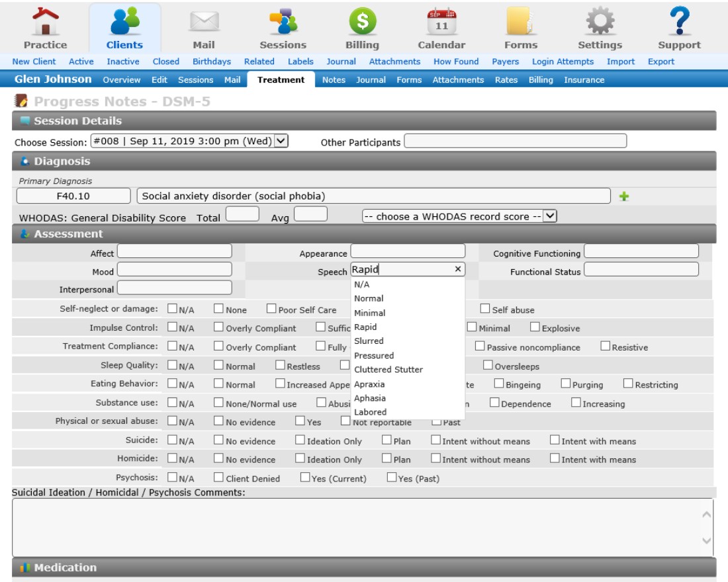
Task: Check Restless under Sleep Quality
Action: [280, 365]
